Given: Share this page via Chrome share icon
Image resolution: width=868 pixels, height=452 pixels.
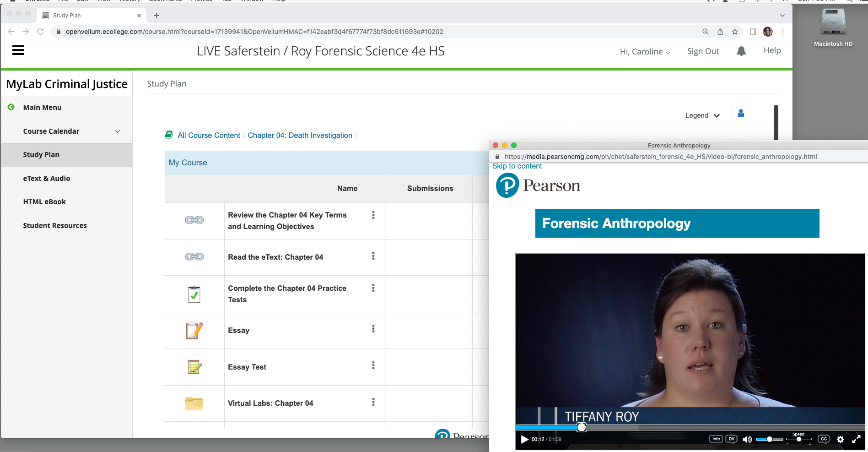Looking at the screenshot, I should click(720, 32).
